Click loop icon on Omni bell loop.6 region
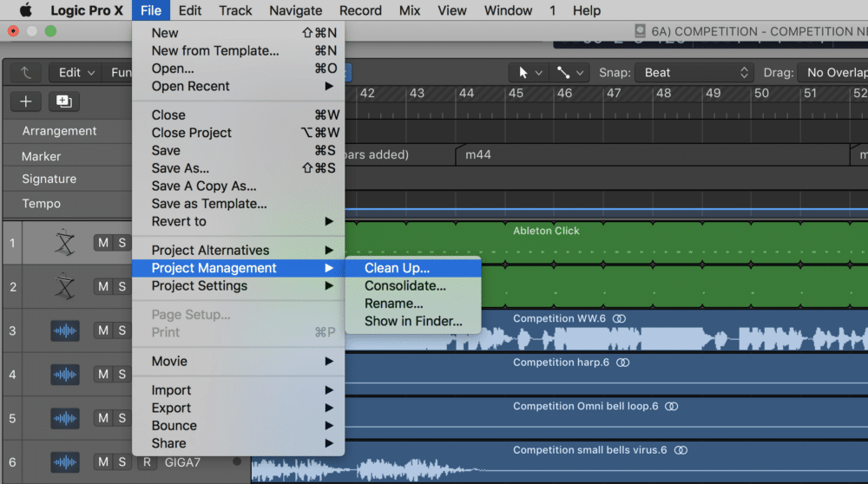The image size is (868, 484). (x=672, y=406)
